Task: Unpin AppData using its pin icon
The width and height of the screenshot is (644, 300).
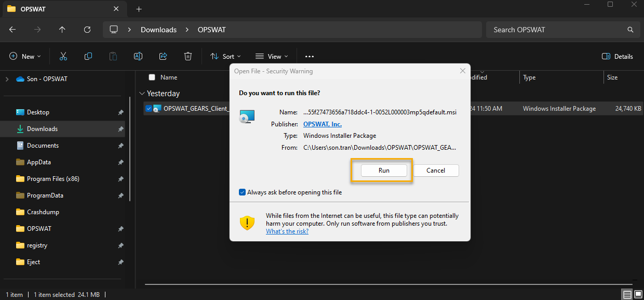Action: (x=120, y=162)
